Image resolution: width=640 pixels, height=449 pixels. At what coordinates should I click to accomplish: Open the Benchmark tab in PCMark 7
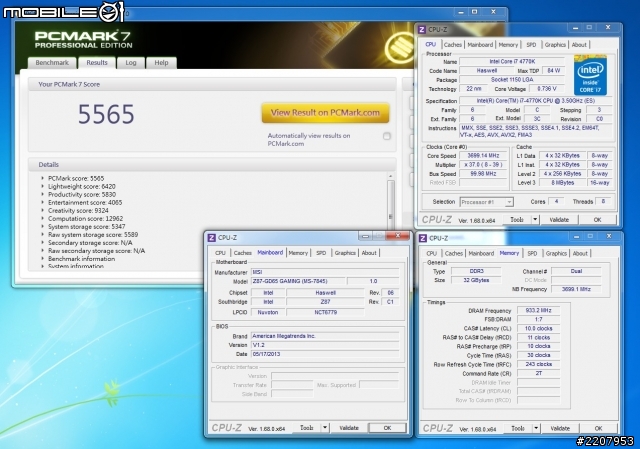point(52,63)
